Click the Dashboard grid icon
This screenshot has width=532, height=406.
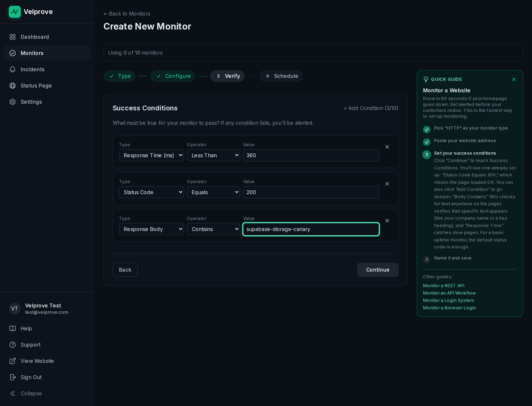click(13, 37)
